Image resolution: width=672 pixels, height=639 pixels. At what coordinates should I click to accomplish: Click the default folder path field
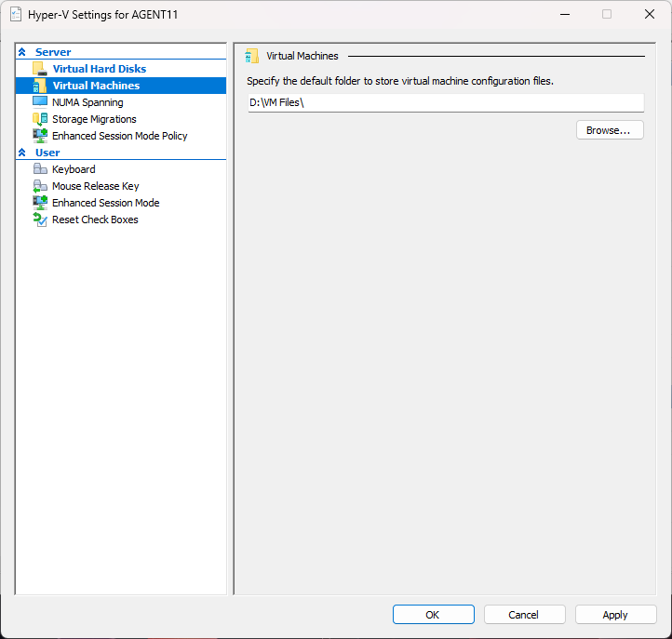[445, 103]
